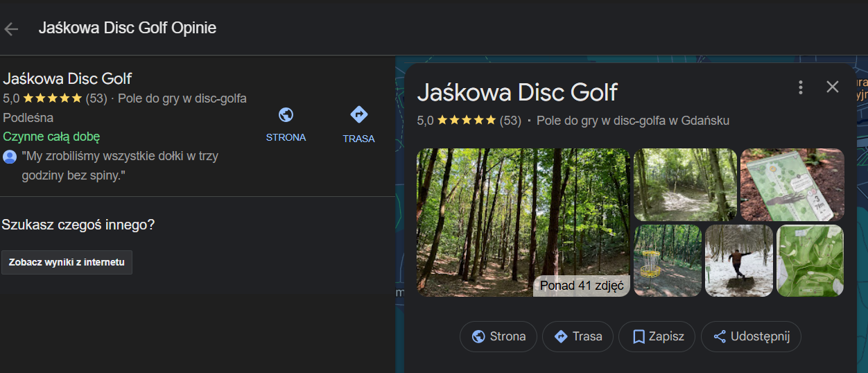
Task: View the course map sign photo
Action: coord(792,184)
